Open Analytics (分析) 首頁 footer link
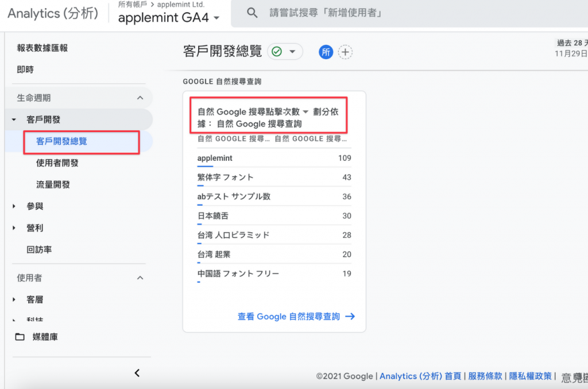 420,376
